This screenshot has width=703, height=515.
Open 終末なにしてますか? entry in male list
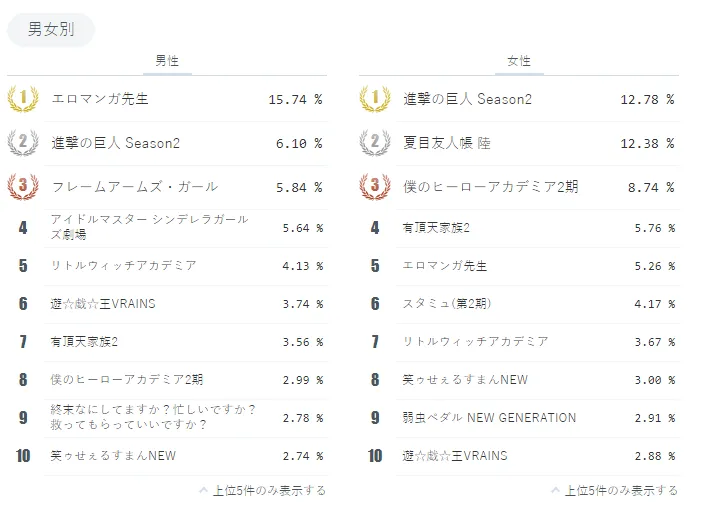153,417
